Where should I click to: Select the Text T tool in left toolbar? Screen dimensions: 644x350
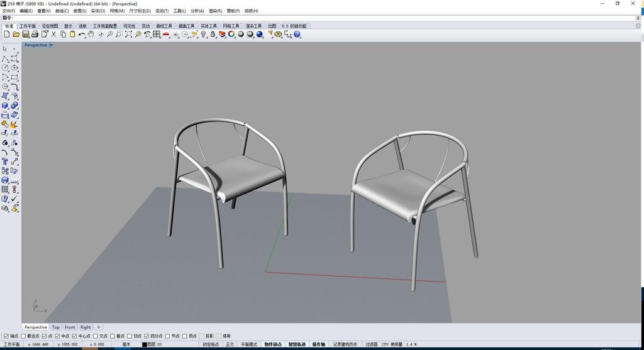(x=5, y=161)
